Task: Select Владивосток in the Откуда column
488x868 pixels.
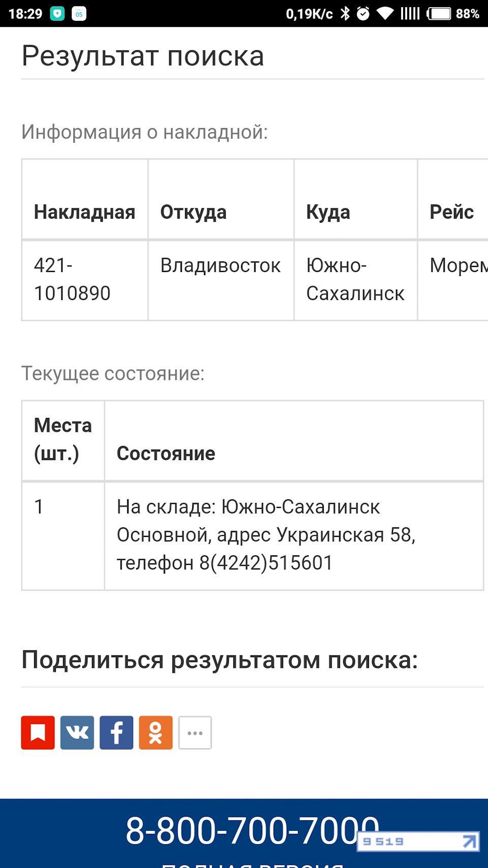Action: (x=220, y=265)
